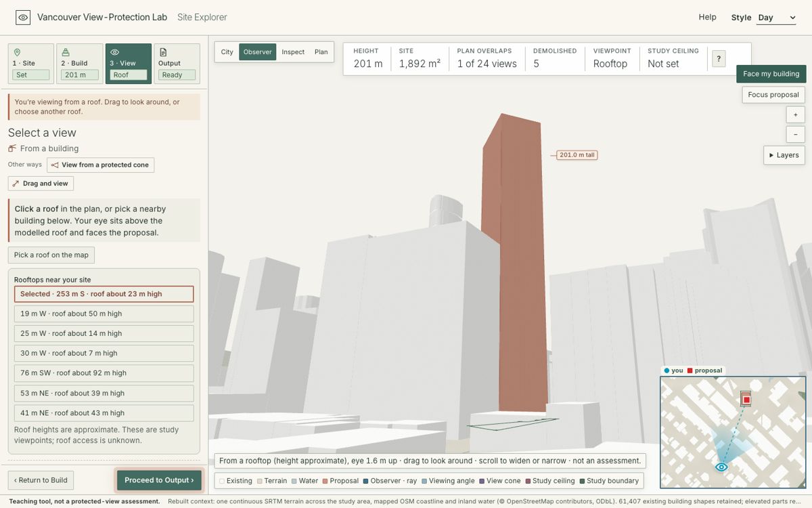Expand the Layers panel
This screenshot has width=812, height=508.
click(784, 155)
